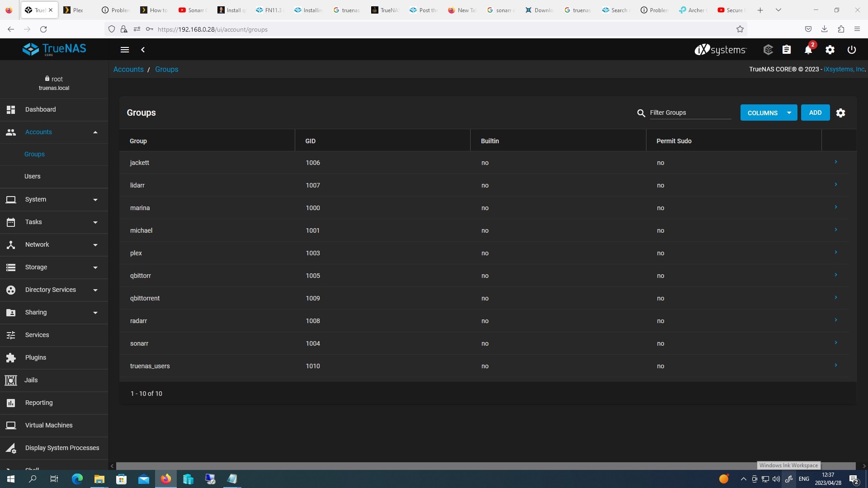Open the alerts notification bell

pyautogui.click(x=808, y=50)
